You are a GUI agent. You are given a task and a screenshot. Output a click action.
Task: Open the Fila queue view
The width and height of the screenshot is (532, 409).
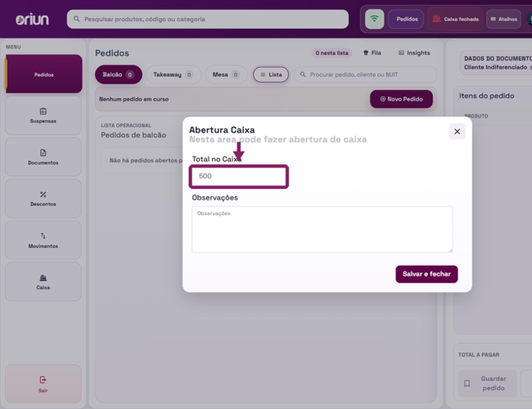pos(372,53)
